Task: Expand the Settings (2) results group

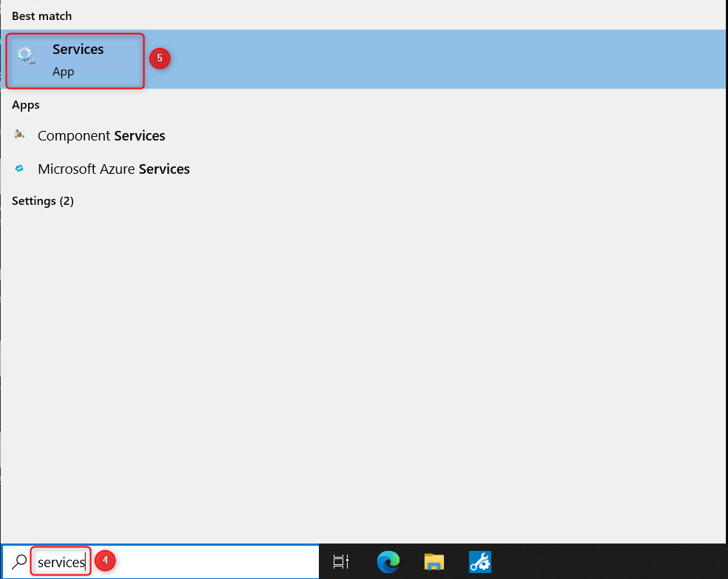Action: (43, 201)
